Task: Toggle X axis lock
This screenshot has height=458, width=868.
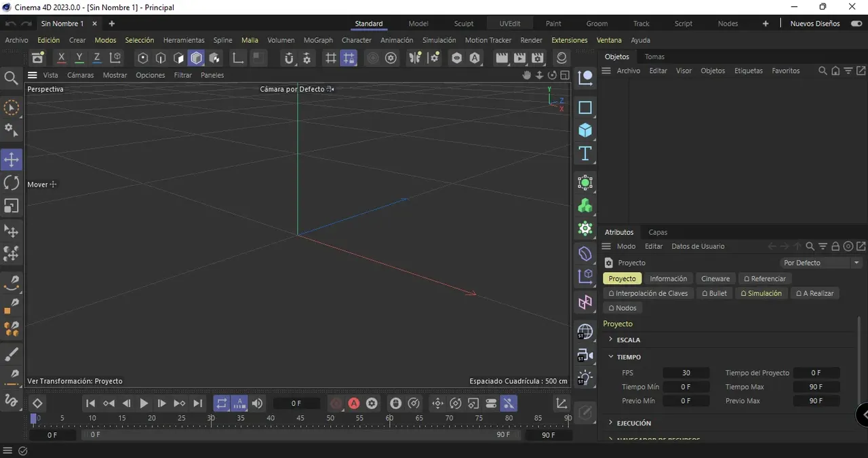Action: [x=62, y=58]
